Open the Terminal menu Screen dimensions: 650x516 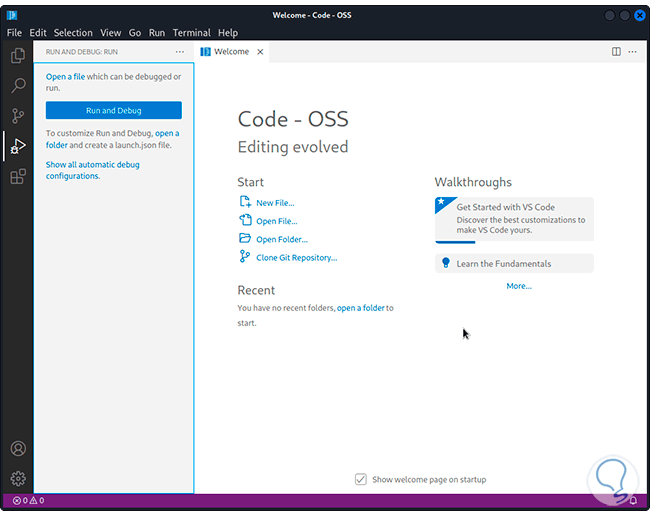click(x=191, y=33)
